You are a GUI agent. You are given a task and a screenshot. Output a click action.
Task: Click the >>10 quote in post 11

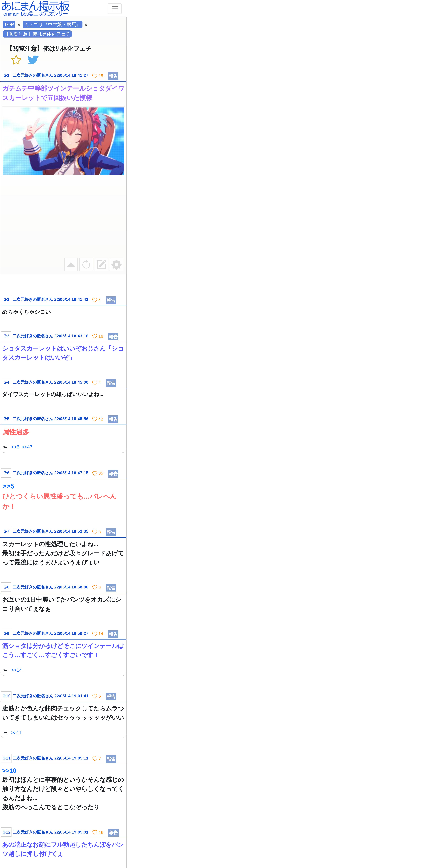9,771
